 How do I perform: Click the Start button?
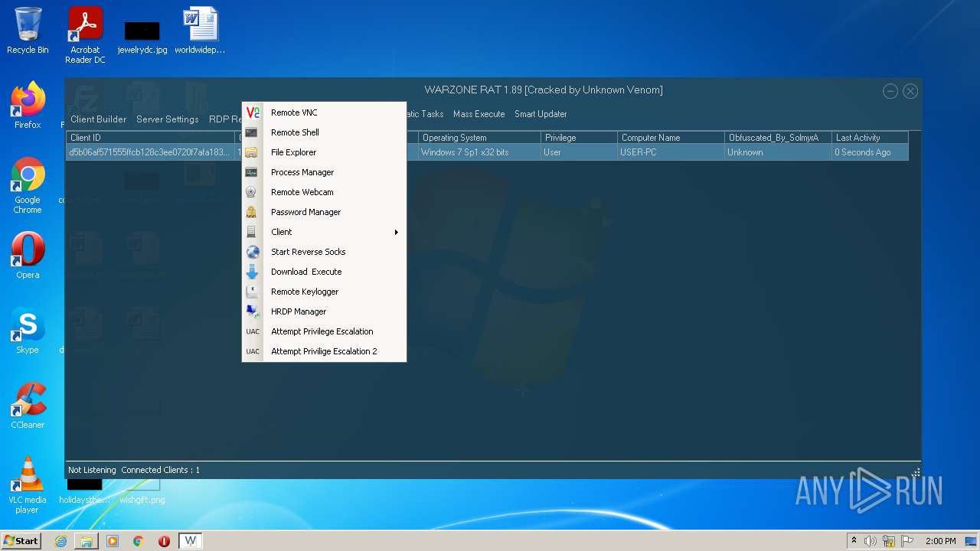(21, 541)
